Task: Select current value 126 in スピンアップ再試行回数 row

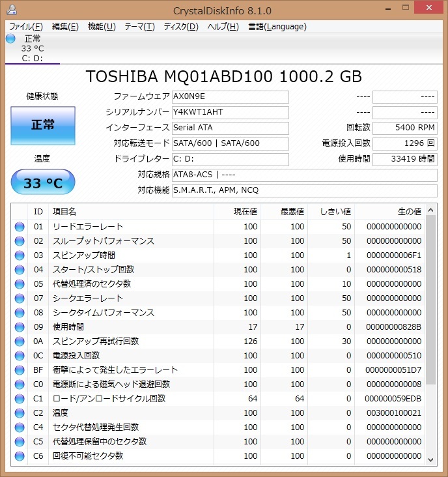Action: [251, 341]
